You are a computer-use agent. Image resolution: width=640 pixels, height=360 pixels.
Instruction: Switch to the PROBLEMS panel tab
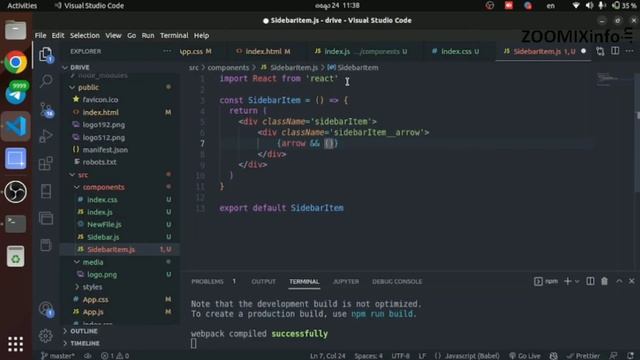pos(207,282)
